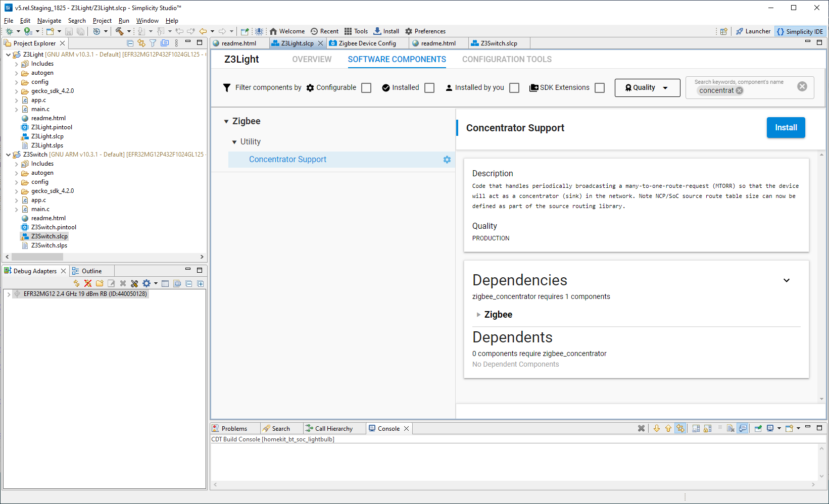This screenshot has width=829, height=504.
Task: Expand the Zigbee dependency item
Action: click(x=478, y=315)
